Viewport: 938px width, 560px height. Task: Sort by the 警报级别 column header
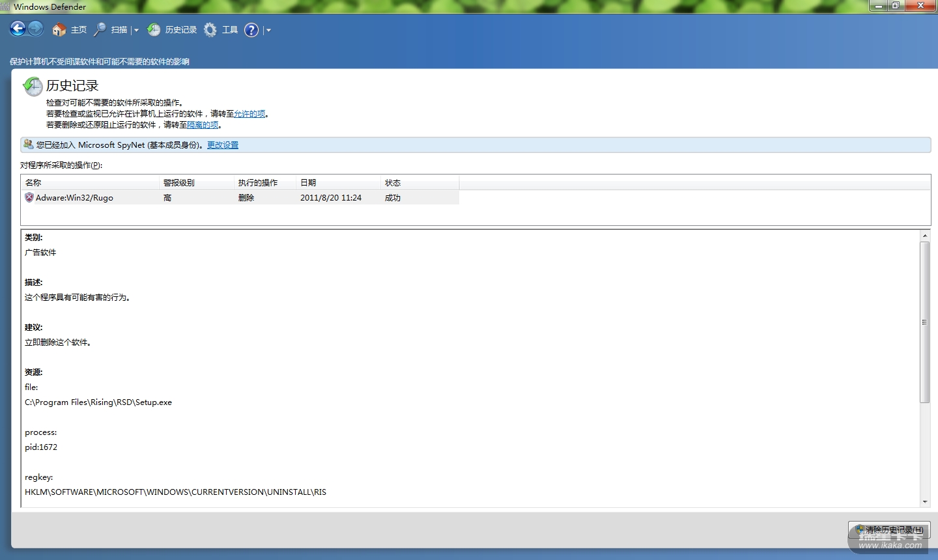click(196, 183)
